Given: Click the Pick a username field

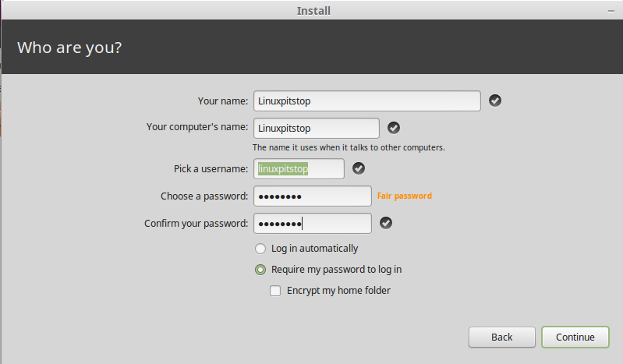Looking at the screenshot, I should click(x=299, y=169).
